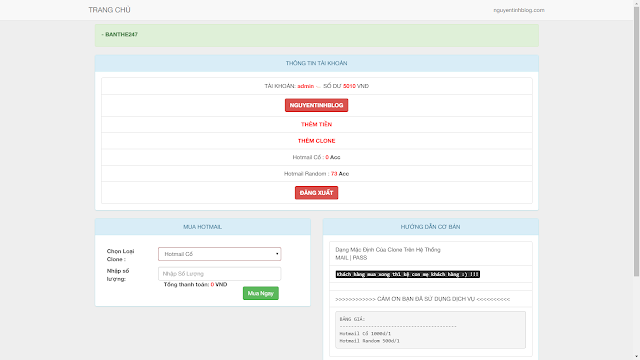Click the 5010 balance value
The width and height of the screenshot is (640, 360).
(349, 86)
